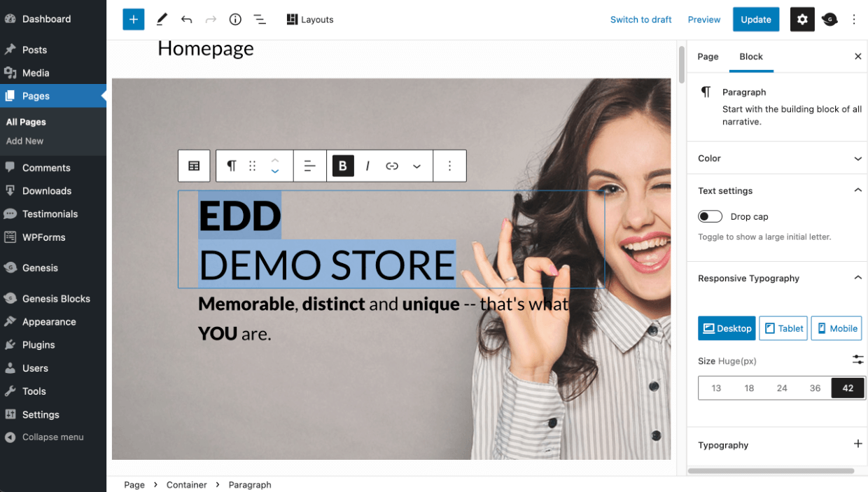
Task: Choose font size 13
Action: (x=716, y=388)
